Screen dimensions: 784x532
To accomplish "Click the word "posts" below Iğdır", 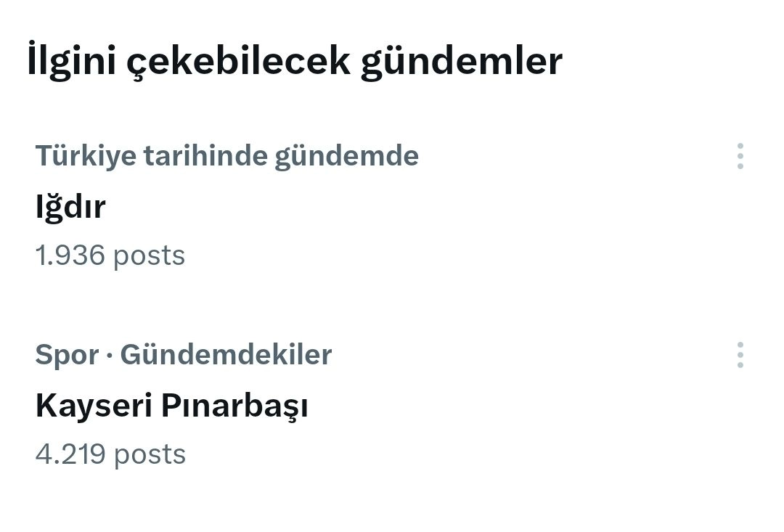I will (x=149, y=255).
